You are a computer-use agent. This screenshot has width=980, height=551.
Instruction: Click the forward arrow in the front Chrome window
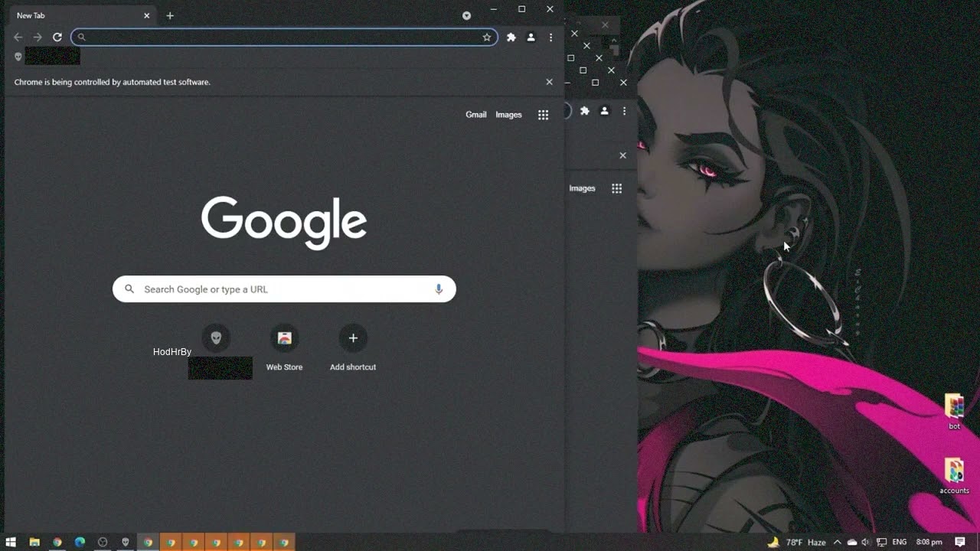[38, 37]
